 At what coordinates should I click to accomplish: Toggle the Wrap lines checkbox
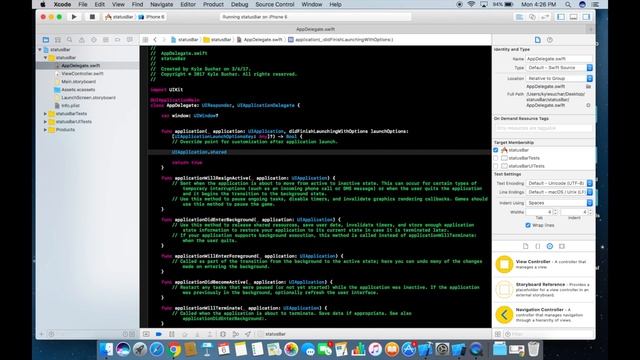(x=528, y=225)
